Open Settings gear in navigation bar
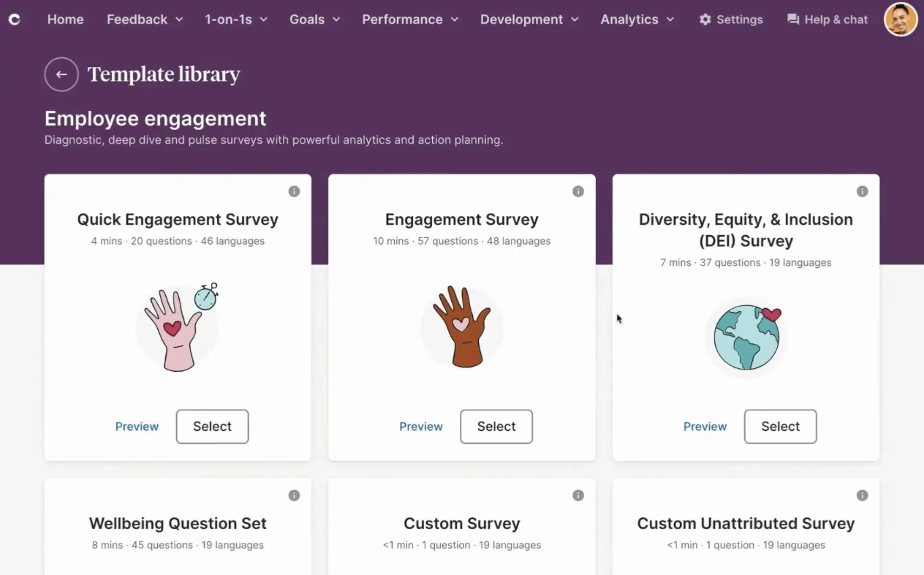The width and height of the screenshot is (924, 575). click(x=731, y=19)
